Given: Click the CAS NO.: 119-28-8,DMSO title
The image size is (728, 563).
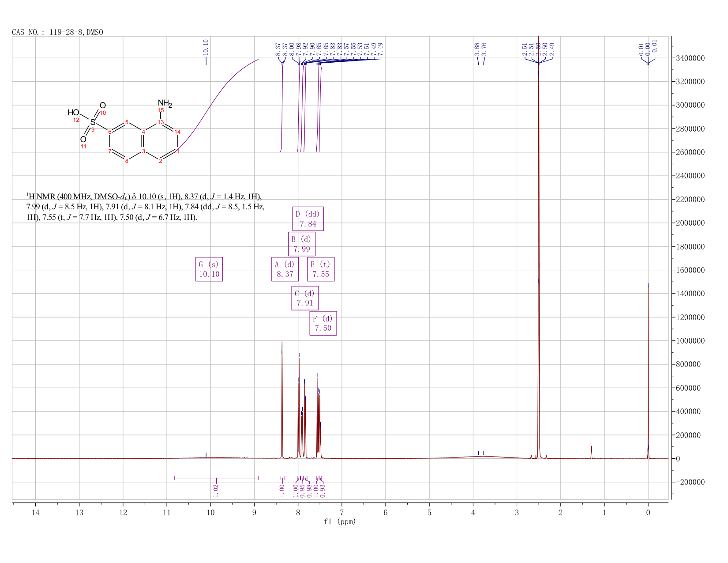Looking at the screenshot, I should click(57, 32).
